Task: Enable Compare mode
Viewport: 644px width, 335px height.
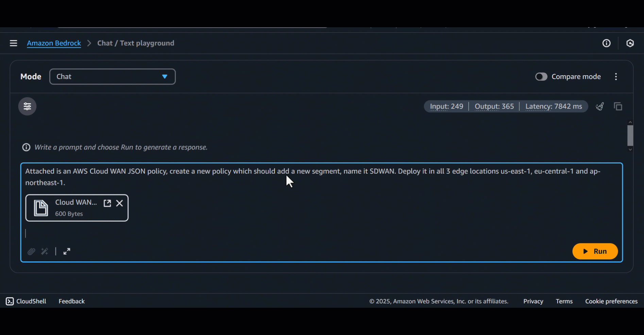Action: [x=541, y=77]
